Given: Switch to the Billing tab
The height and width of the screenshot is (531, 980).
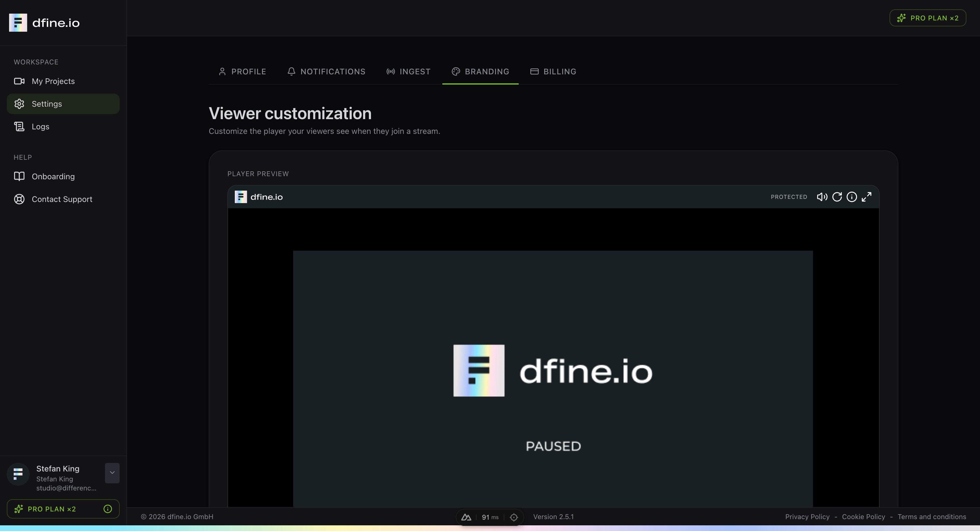Looking at the screenshot, I should point(553,71).
